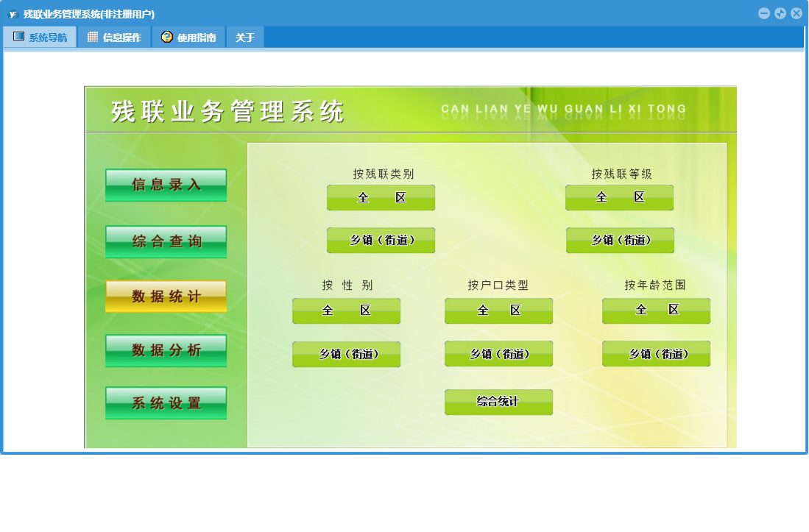Viewport: 809px width, 532px height.
Task: Click 乡镇(街道) under 按户口类型
Action: [x=499, y=354]
